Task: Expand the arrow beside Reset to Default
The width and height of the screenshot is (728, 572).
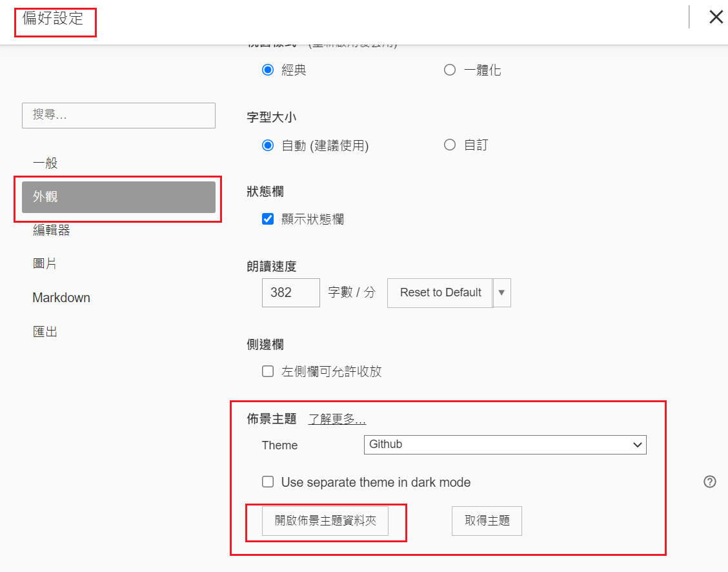Action: pyautogui.click(x=501, y=292)
